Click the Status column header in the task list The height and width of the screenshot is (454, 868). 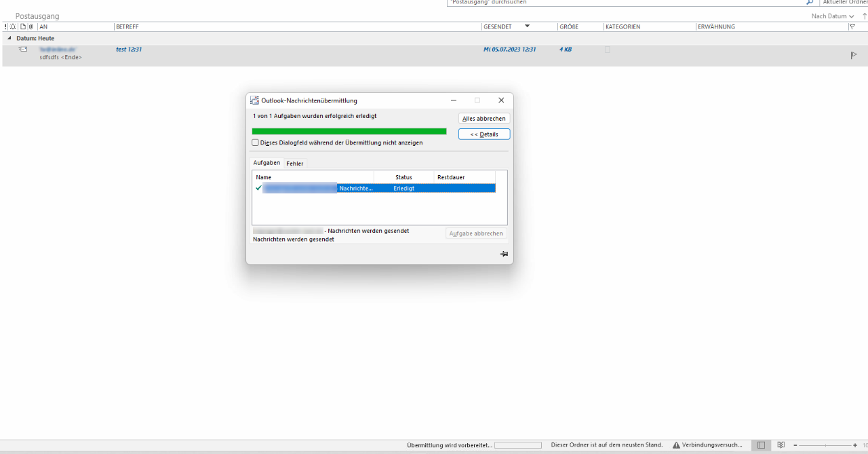[x=403, y=177]
